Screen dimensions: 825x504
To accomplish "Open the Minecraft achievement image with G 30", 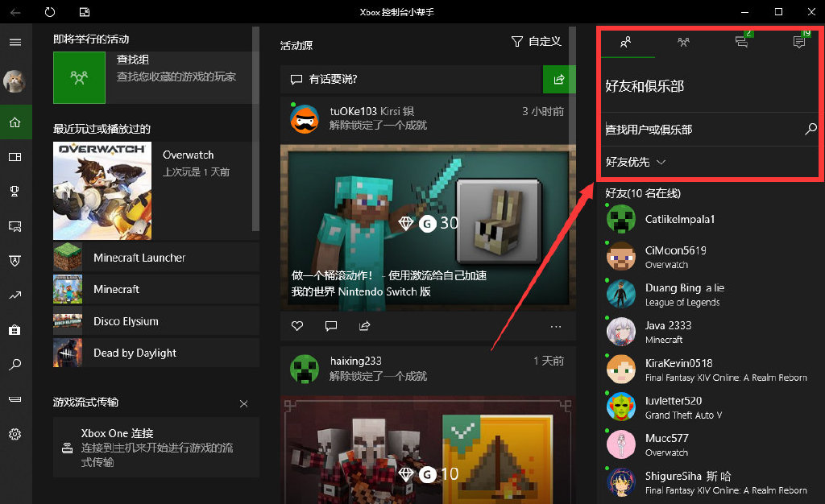I will (x=429, y=226).
